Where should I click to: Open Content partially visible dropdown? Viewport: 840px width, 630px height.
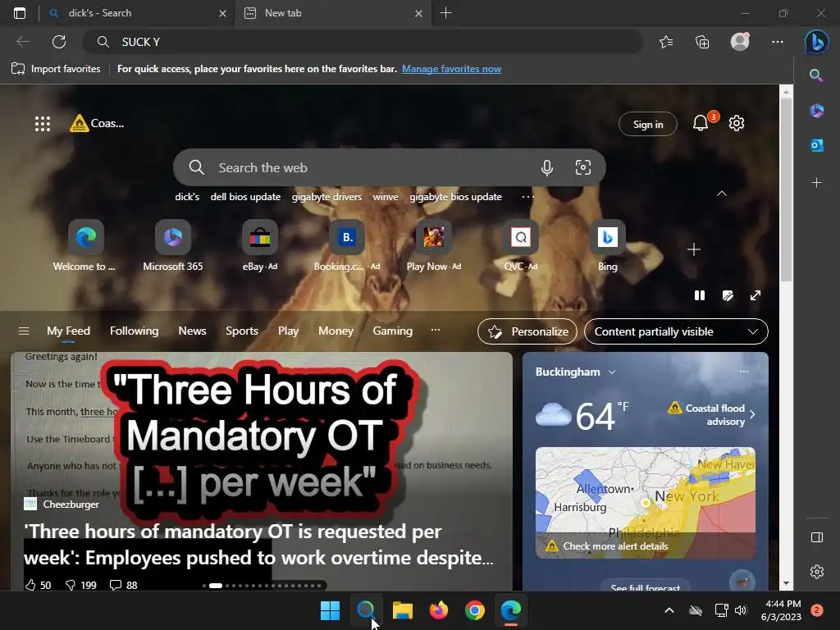pos(676,331)
